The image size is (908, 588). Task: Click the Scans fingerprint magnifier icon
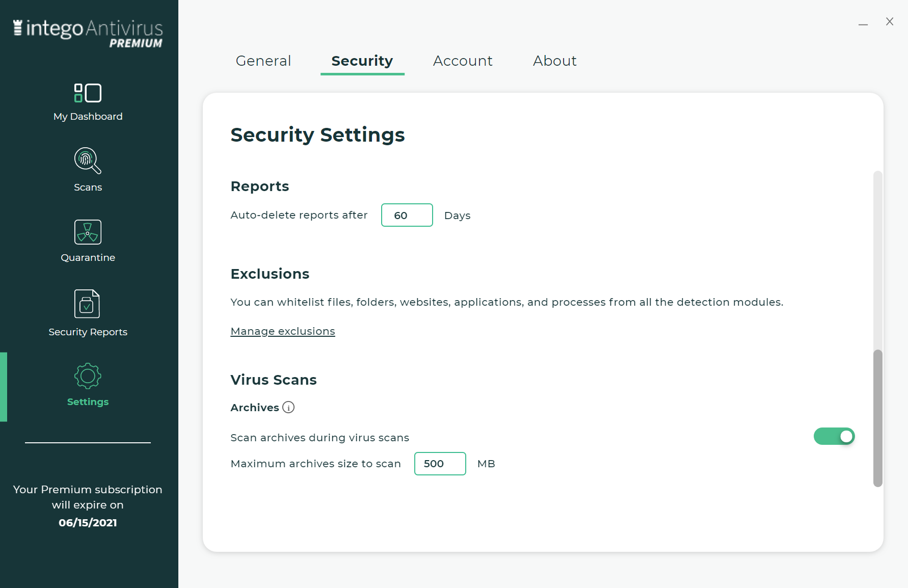[x=88, y=161]
